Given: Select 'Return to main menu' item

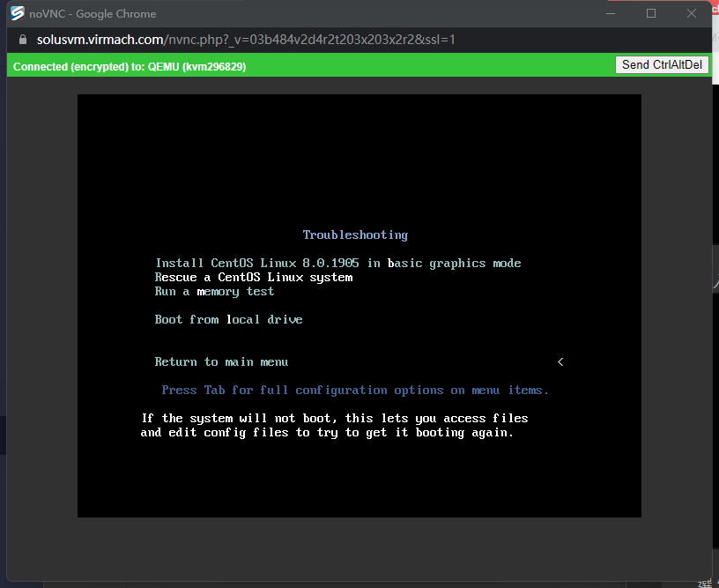Looking at the screenshot, I should coord(221,362).
